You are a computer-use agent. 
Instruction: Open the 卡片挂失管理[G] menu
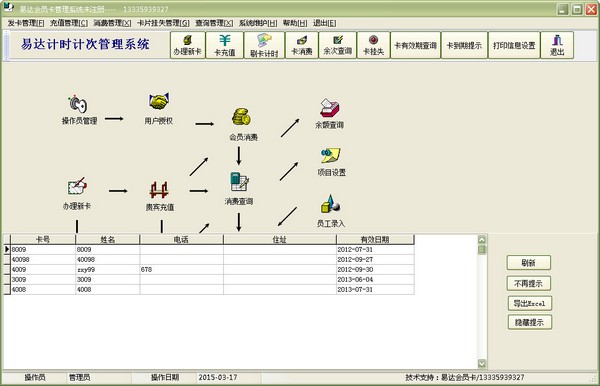click(x=163, y=23)
